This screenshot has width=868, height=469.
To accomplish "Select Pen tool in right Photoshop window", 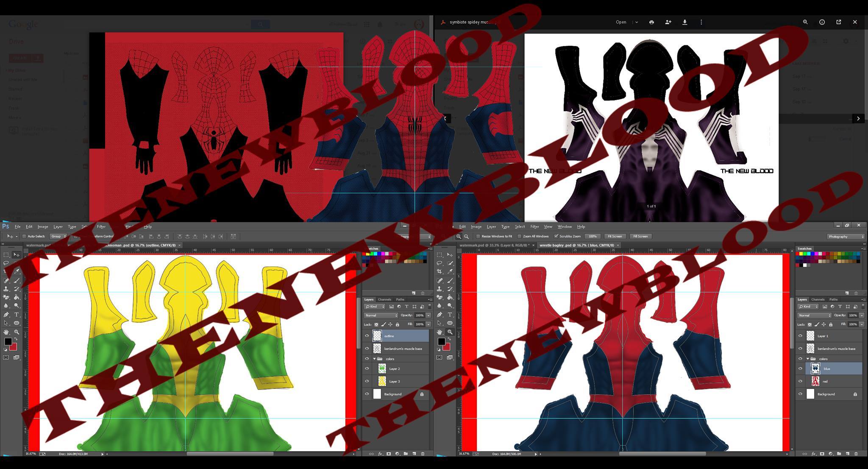I will pos(439,315).
